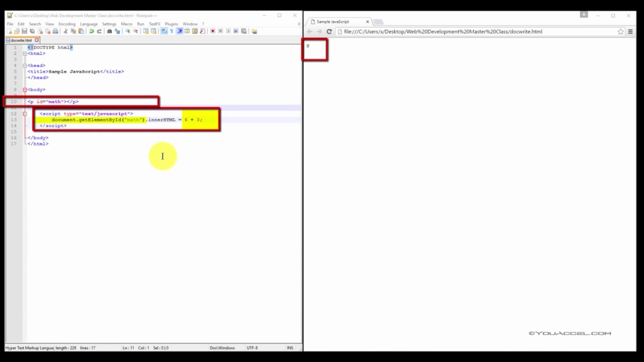Image resolution: width=644 pixels, height=362 pixels.
Task: Close the docwrite.html tab with red X
Action: pyautogui.click(x=36, y=40)
